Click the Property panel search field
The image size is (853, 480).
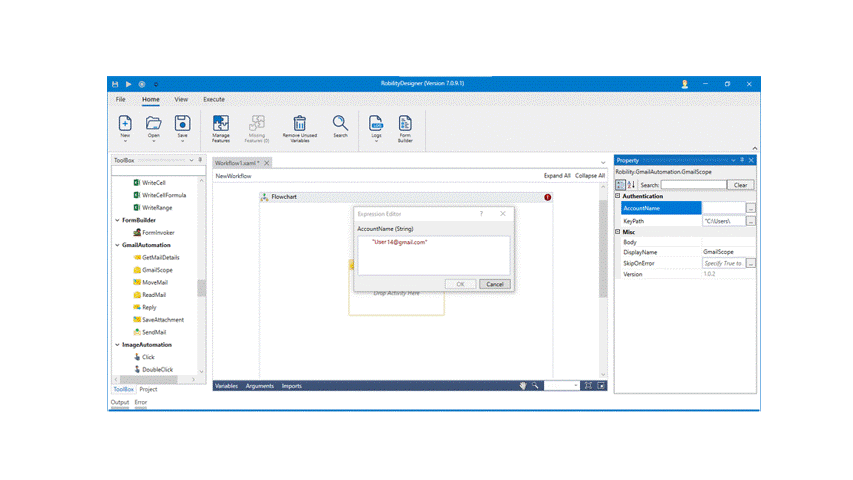[x=693, y=185]
